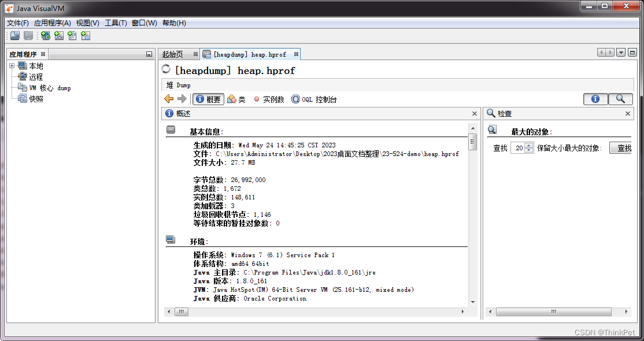This screenshot has height=341, width=644.
Task: Click the Add Remote Host toolbar icon
Action: (x=46, y=36)
